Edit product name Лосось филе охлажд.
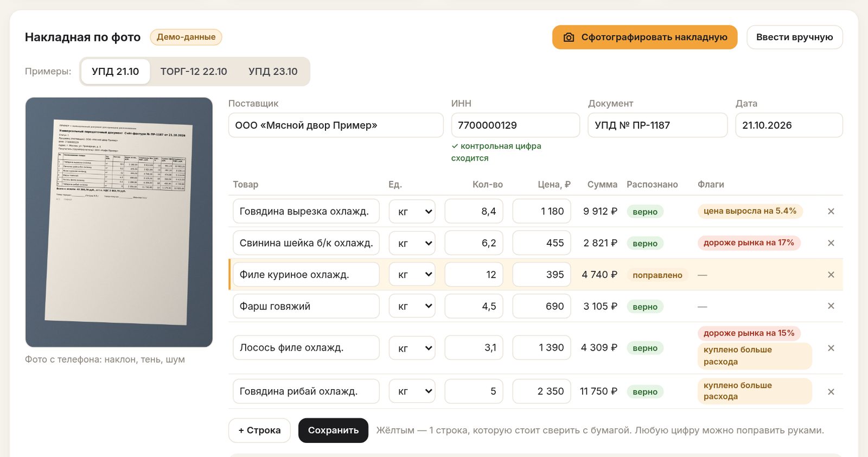Viewport: 868px width, 457px height. (x=306, y=348)
